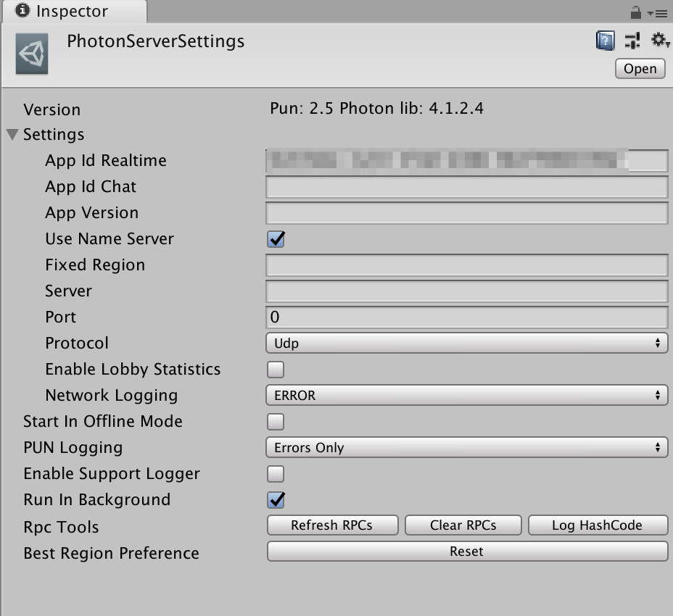Image resolution: width=673 pixels, height=616 pixels.
Task: Click the PhotonServerSettings Unity asset icon
Action: (32, 54)
